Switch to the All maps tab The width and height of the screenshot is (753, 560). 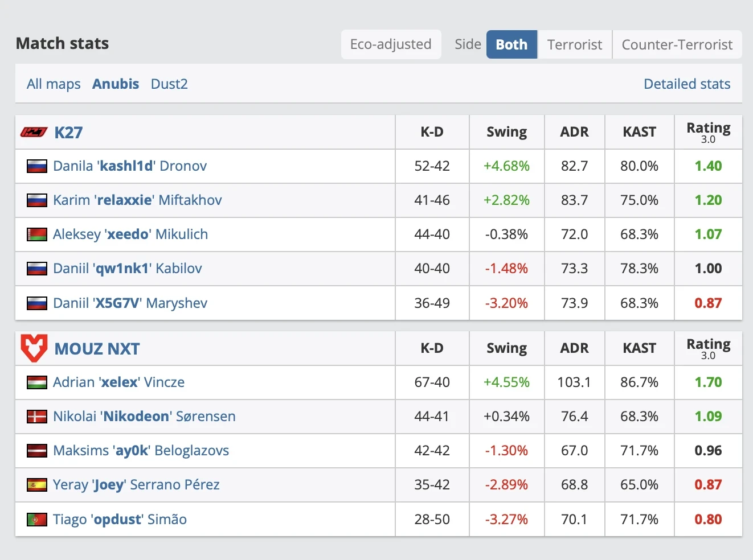[54, 84]
